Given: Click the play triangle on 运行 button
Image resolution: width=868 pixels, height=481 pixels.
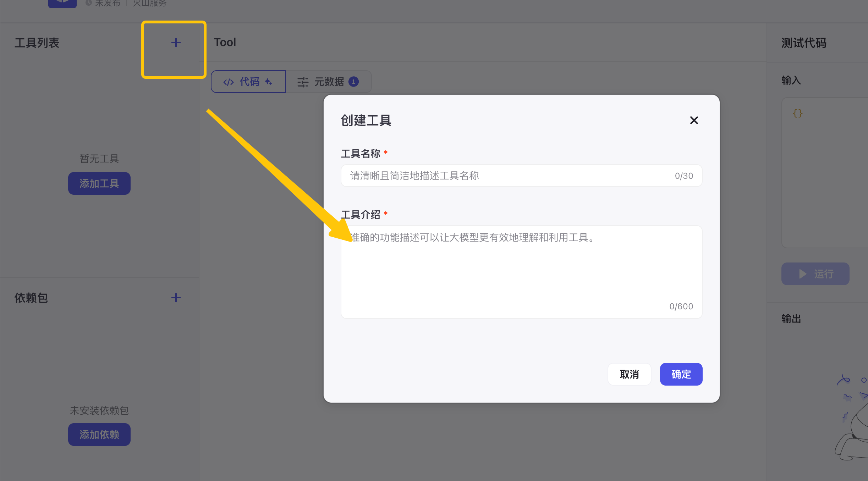Looking at the screenshot, I should click(803, 274).
